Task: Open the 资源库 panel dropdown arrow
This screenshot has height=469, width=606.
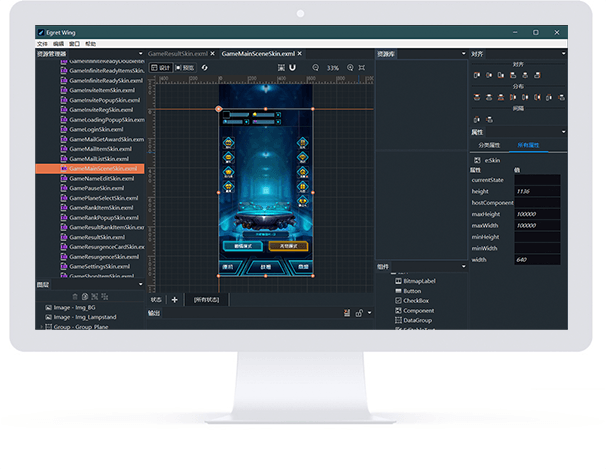Action: pos(461,53)
